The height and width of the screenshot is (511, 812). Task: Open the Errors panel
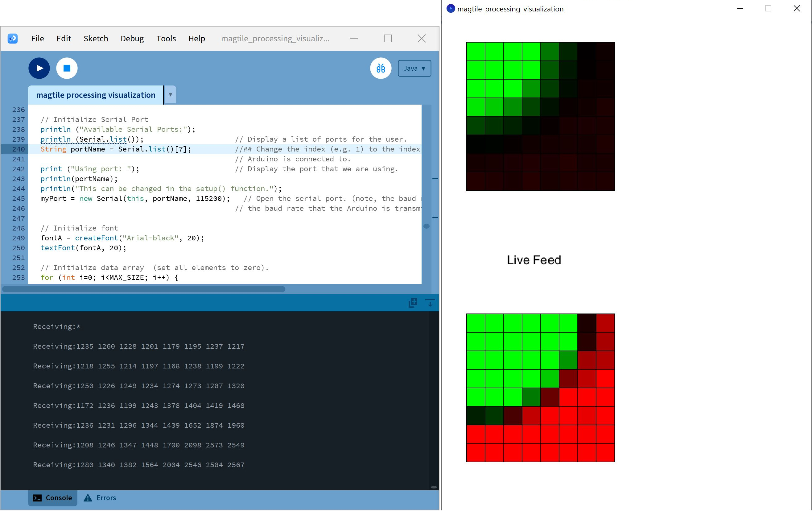click(100, 498)
